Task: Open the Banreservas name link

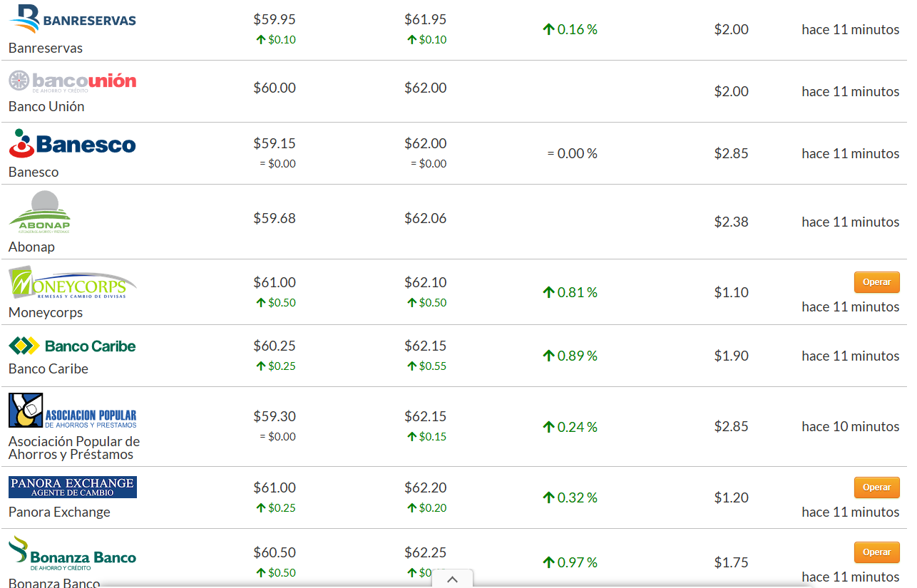Action: (x=46, y=48)
